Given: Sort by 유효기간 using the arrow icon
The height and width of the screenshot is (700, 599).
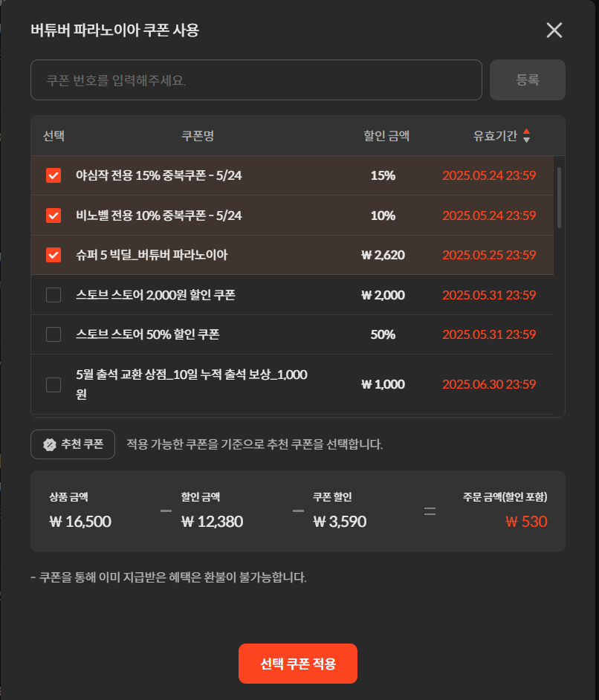Looking at the screenshot, I should [x=527, y=136].
